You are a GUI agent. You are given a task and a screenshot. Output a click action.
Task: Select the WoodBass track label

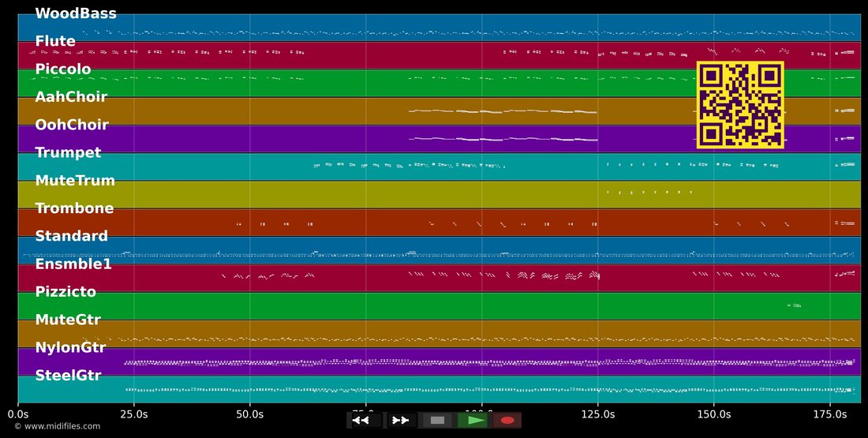(76, 13)
